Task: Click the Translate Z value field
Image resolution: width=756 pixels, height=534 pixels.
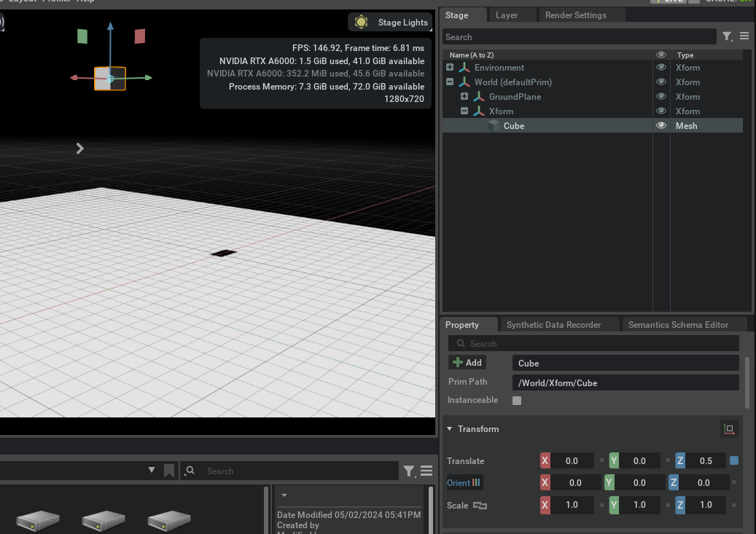Action: [705, 460]
